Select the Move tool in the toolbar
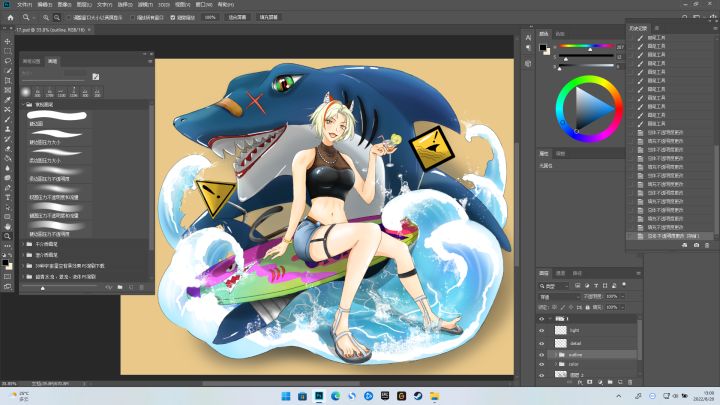 [7, 41]
